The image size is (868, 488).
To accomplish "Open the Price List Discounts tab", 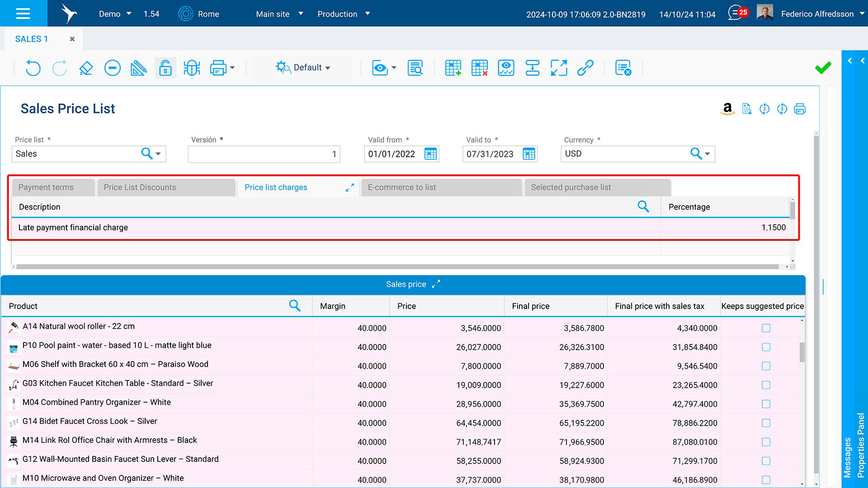I will point(140,188).
